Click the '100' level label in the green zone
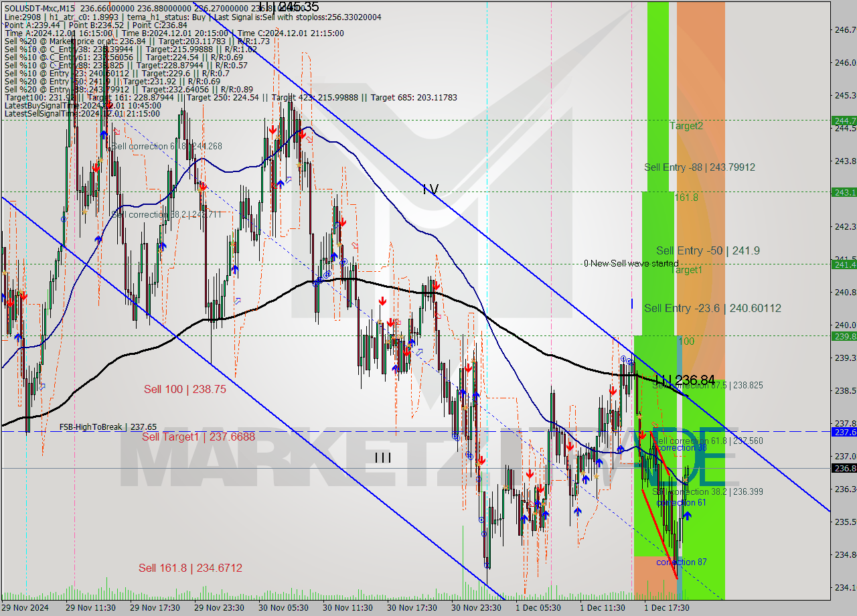 (x=686, y=341)
